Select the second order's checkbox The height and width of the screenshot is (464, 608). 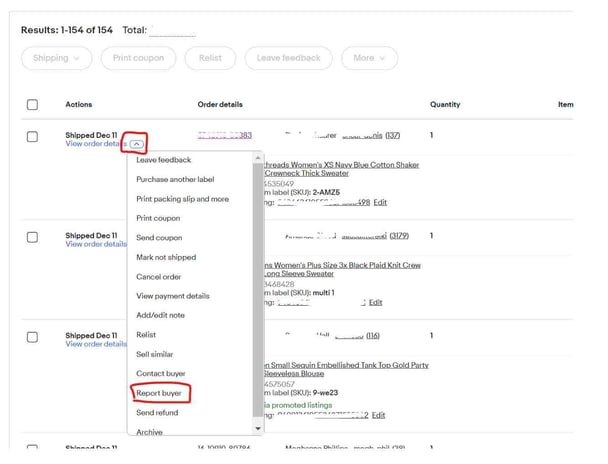(x=32, y=237)
